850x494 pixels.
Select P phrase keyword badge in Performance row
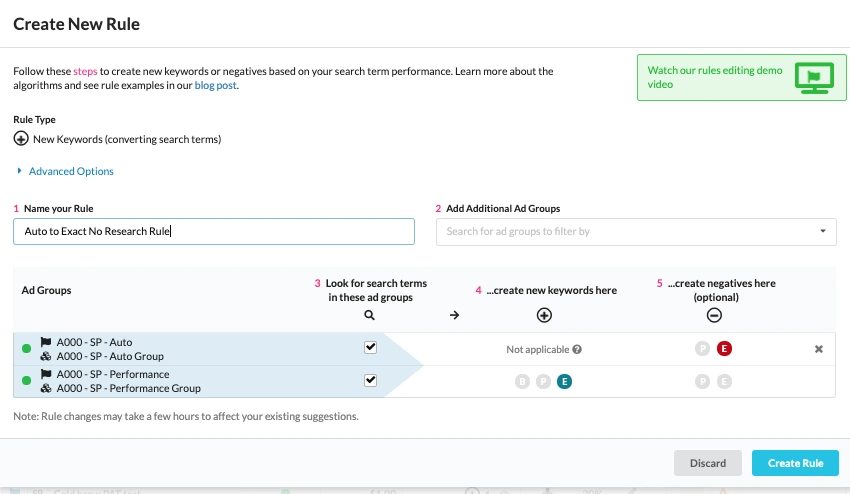543,381
